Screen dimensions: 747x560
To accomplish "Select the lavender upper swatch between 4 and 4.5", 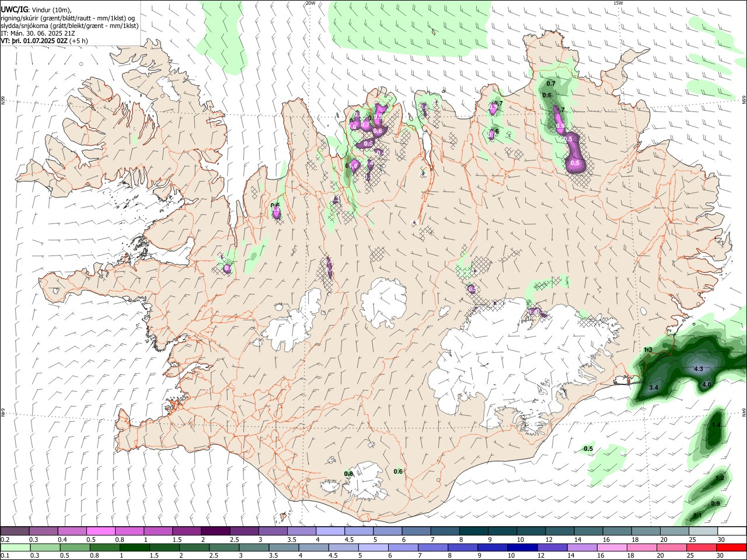I will [329, 531].
